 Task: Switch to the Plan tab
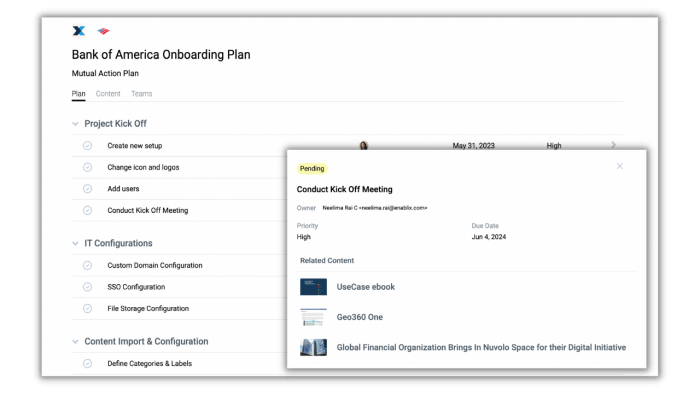coord(78,94)
